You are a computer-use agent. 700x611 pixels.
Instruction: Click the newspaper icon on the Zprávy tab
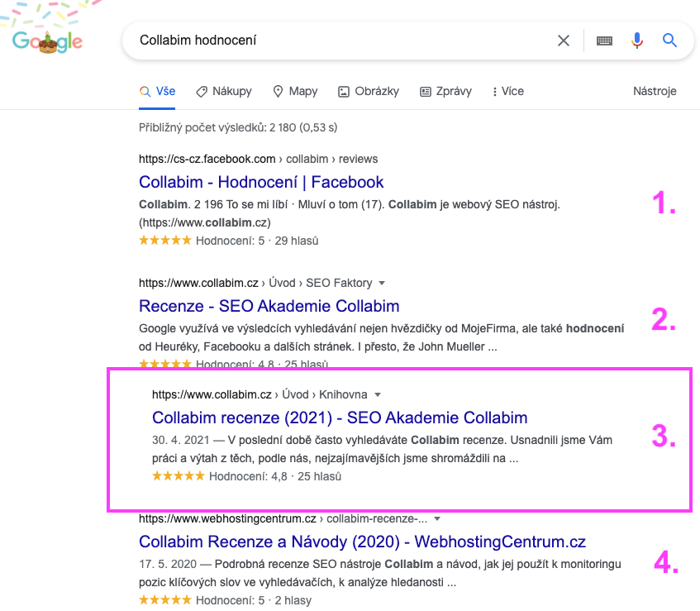[426, 92]
